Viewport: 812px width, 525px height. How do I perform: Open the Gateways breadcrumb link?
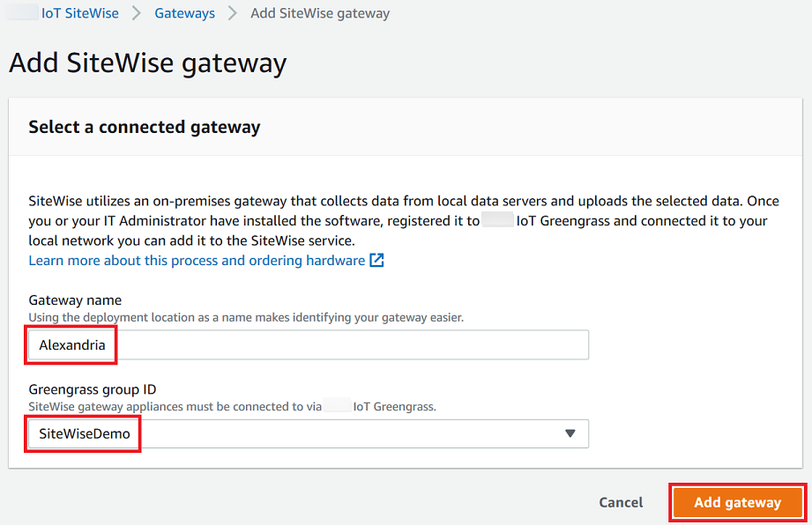pos(184,13)
